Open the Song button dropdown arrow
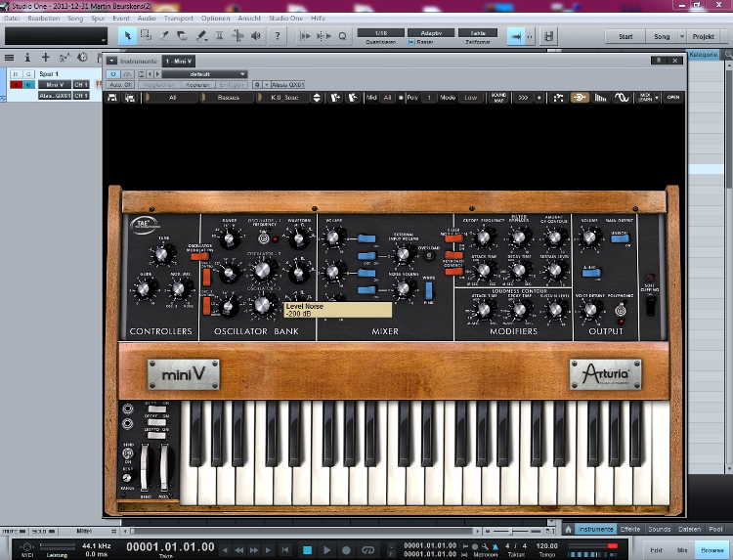 (681, 36)
